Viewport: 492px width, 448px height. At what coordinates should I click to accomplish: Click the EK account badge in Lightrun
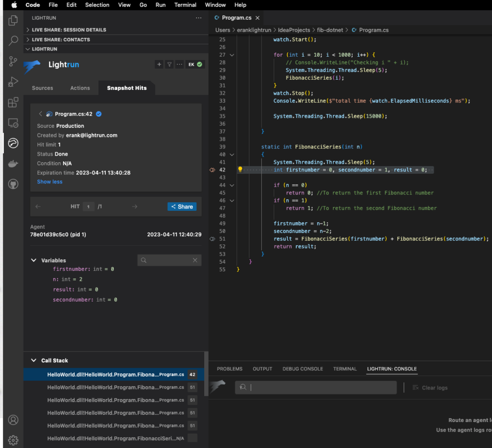click(195, 64)
